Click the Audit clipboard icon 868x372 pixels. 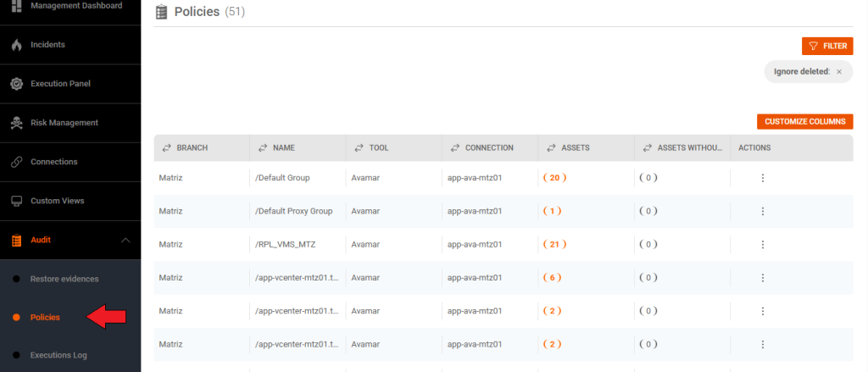click(16, 240)
